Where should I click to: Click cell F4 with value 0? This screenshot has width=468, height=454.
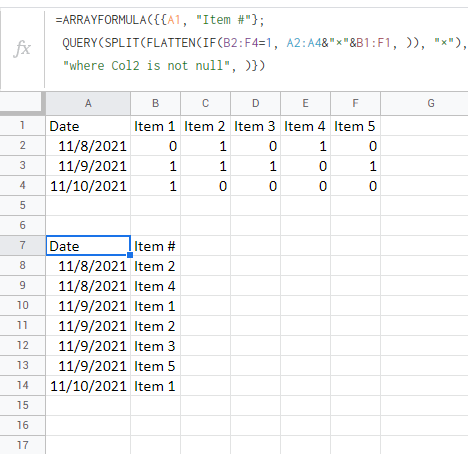[x=355, y=186]
